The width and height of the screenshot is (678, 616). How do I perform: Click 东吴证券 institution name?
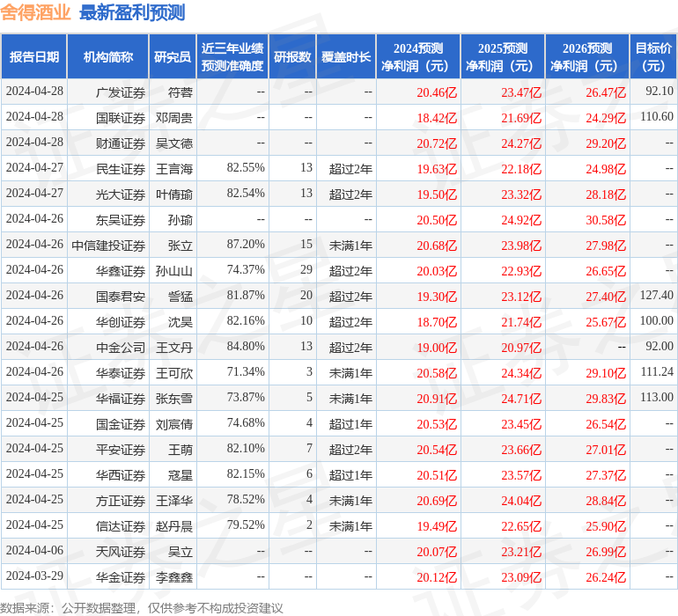[x=121, y=220]
